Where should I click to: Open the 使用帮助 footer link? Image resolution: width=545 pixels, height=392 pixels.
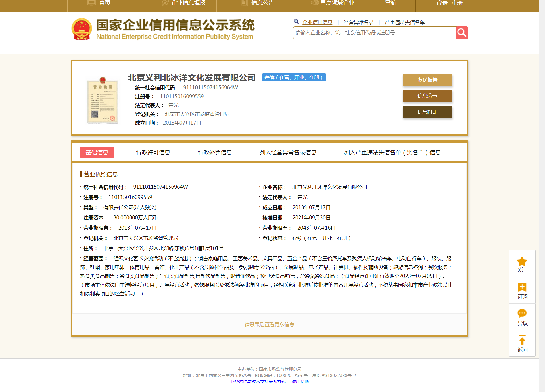(300, 382)
